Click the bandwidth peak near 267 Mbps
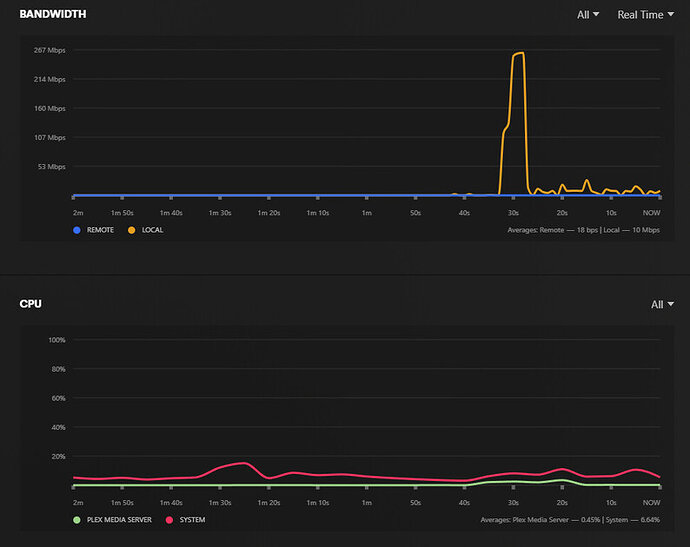Screen dimensions: 690x547 click(x=519, y=54)
